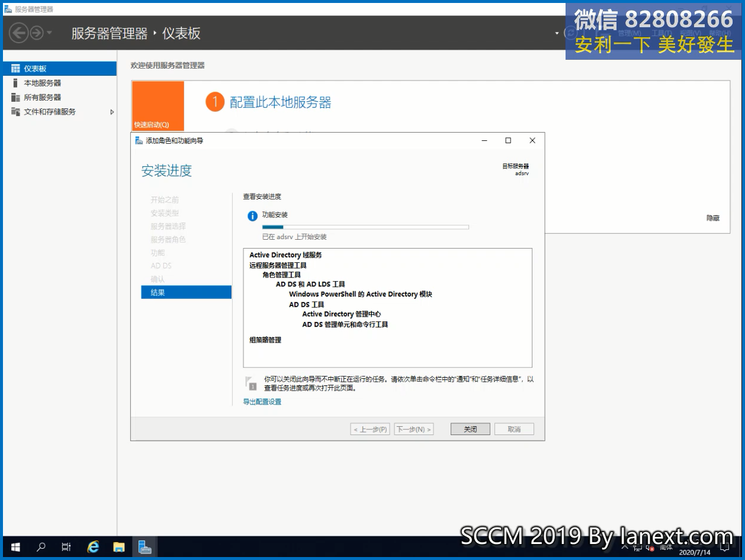Click the 隐藏 link on the welcome panel
Screen dimensions: 745x560
click(713, 218)
